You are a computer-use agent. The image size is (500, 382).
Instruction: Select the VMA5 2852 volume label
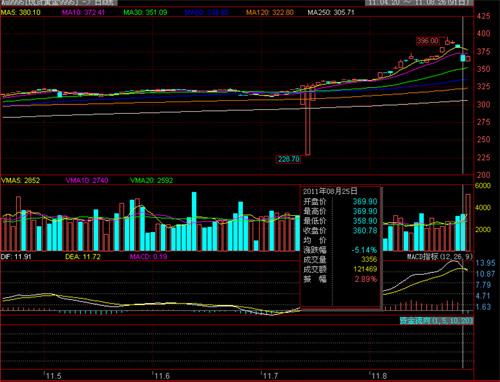[x=21, y=180]
